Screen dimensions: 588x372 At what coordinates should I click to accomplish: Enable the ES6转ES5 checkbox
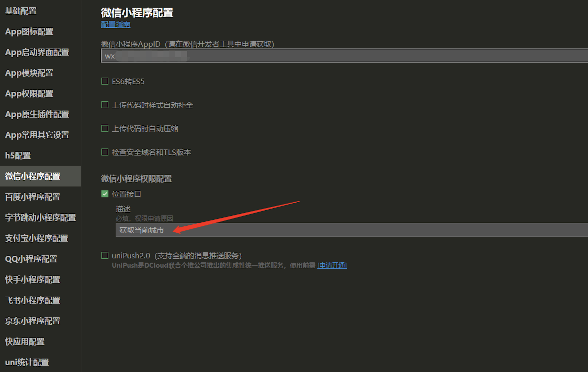[x=105, y=81]
